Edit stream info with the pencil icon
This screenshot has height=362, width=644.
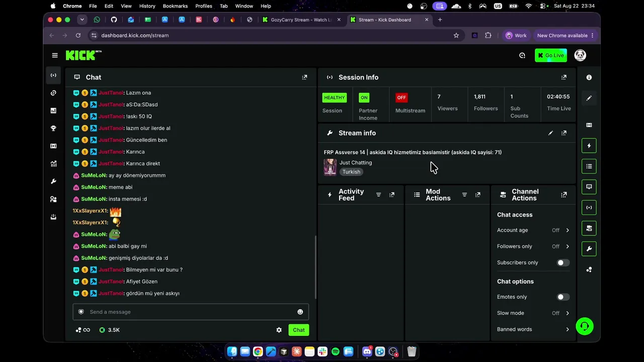click(x=550, y=133)
